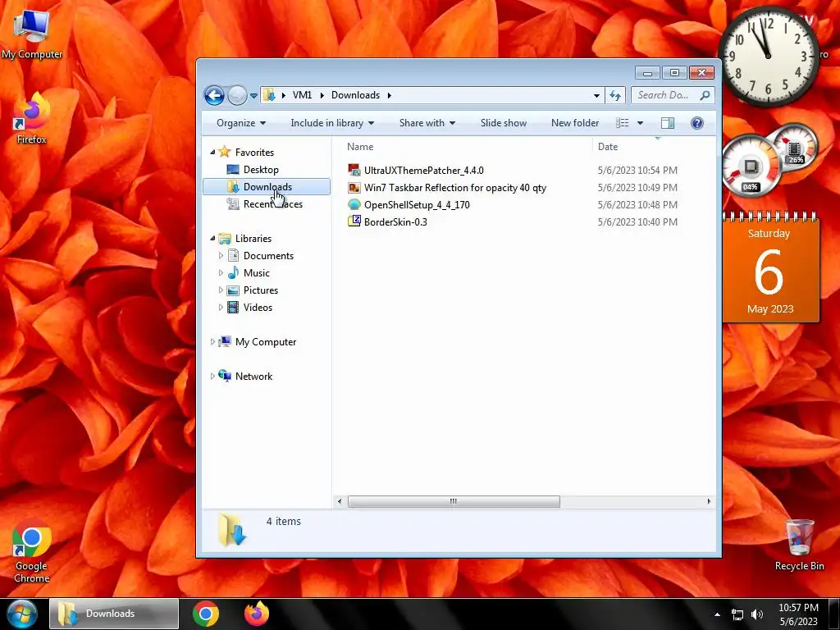Expand the Pictures library arrow

pyautogui.click(x=221, y=290)
